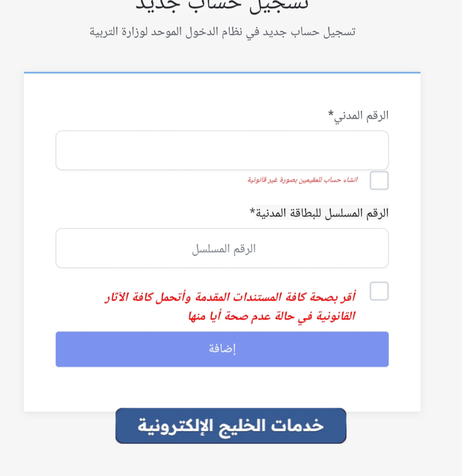This screenshot has height=476, width=462.
Task: Click the subtitle about نظام الدخول الموحد
Action: click(x=222, y=32)
